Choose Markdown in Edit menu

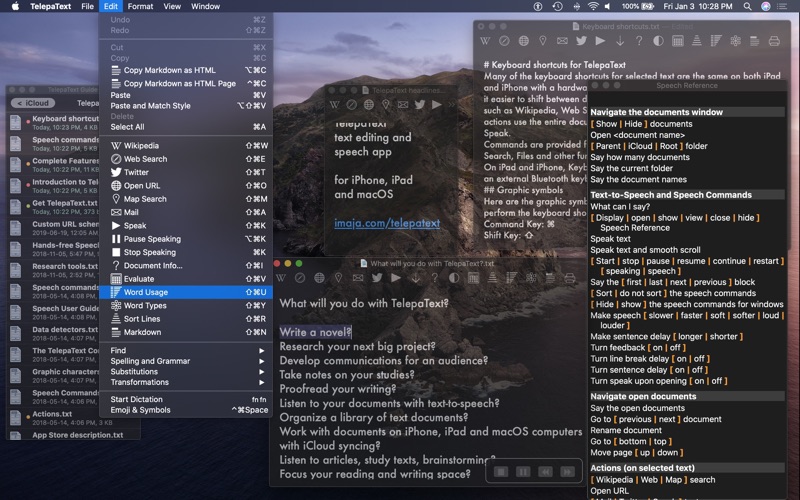pyautogui.click(x=186, y=332)
